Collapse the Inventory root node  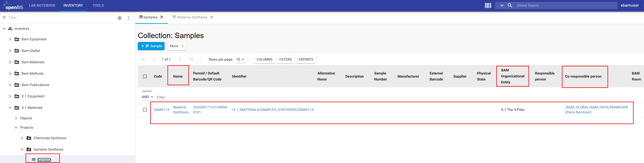pyautogui.click(x=4, y=29)
